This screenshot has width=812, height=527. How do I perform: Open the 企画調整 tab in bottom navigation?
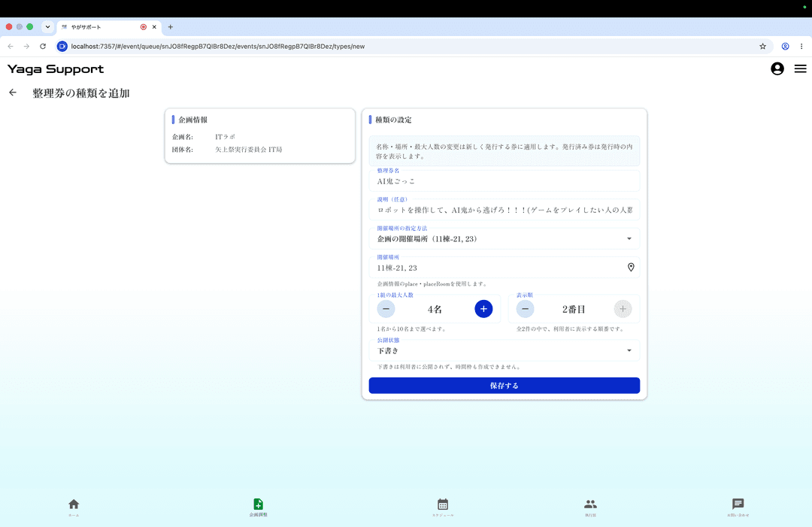pos(259,507)
